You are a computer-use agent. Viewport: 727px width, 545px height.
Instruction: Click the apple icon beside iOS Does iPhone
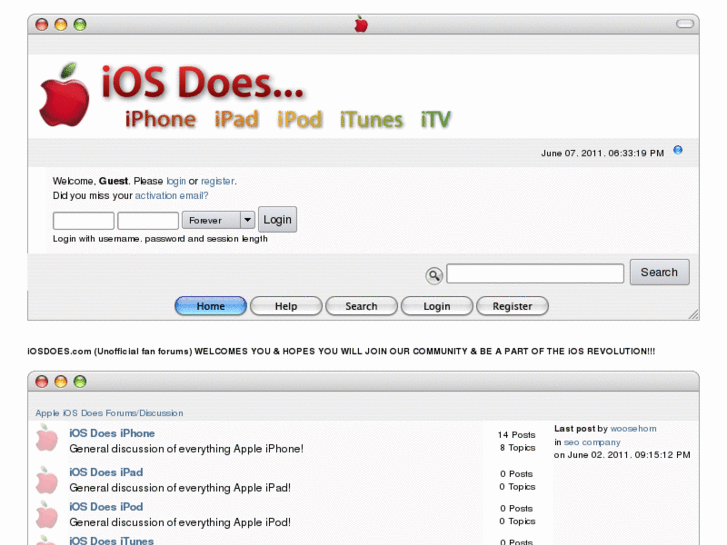[47, 438]
